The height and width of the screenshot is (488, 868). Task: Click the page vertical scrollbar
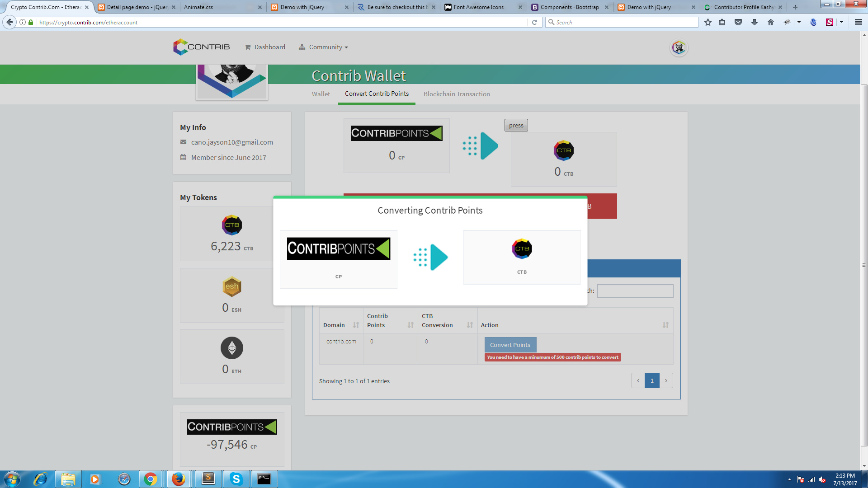pos(864,265)
